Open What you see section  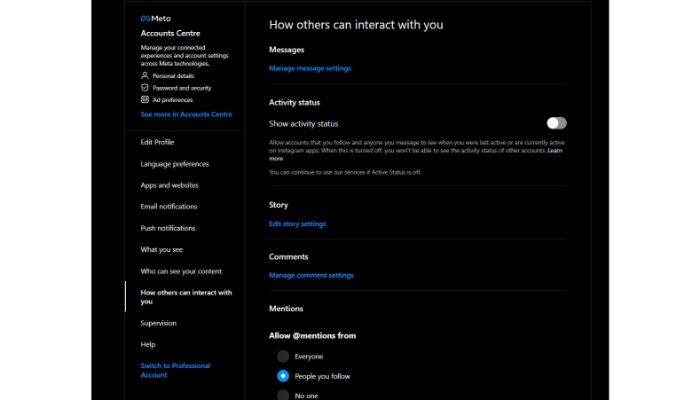coord(162,250)
